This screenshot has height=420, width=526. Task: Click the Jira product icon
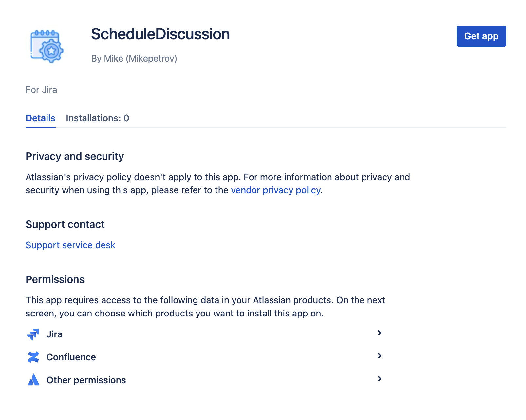[33, 334]
